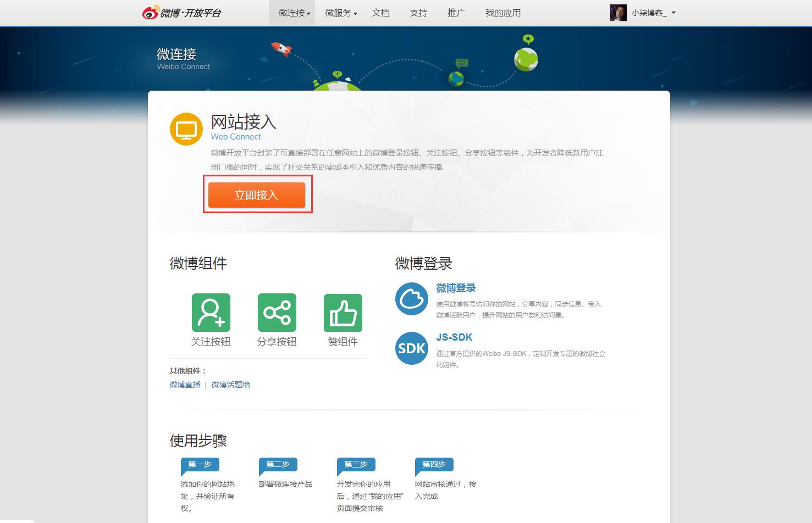Screen dimensions: 812x523
Task: Click the 微博组件 section heading
Action: coord(198,263)
